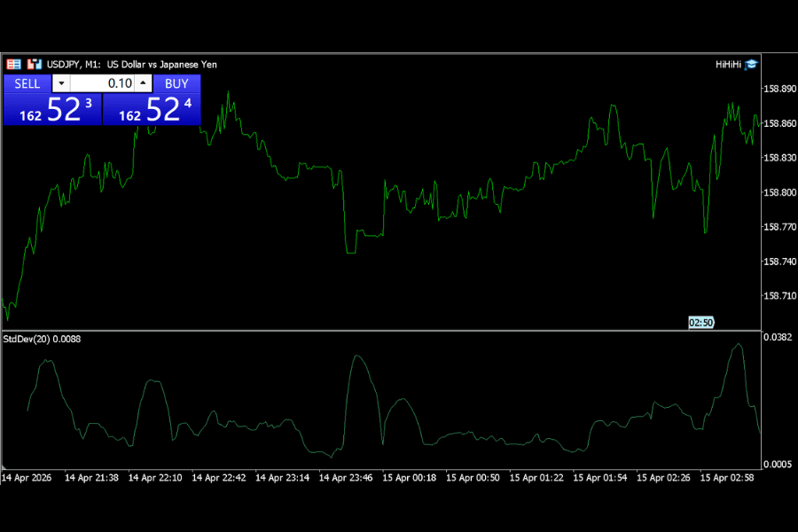Image resolution: width=798 pixels, height=532 pixels.
Task: Click the 158.860 price scale label
Action: [780, 123]
